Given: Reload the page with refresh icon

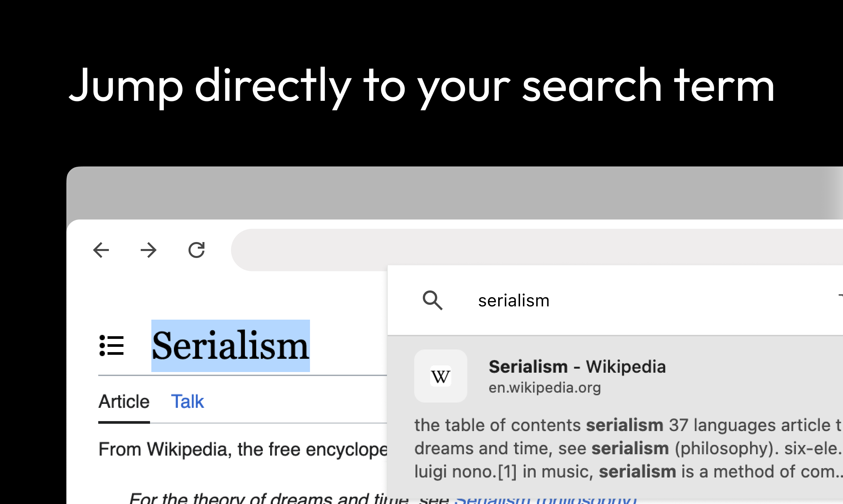Looking at the screenshot, I should [196, 250].
